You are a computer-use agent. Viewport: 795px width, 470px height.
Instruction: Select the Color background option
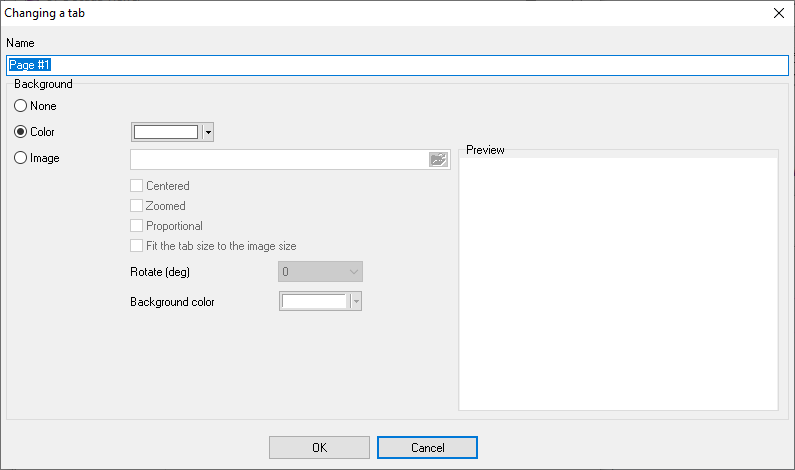[20, 132]
